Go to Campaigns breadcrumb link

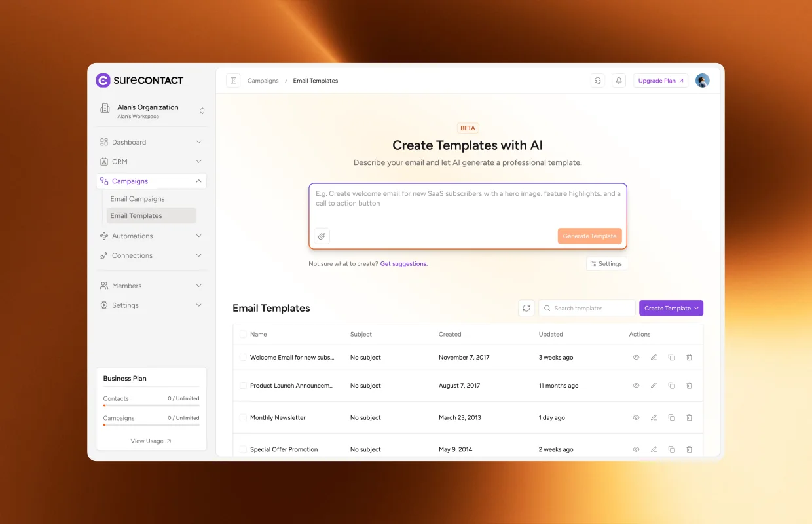(x=263, y=81)
